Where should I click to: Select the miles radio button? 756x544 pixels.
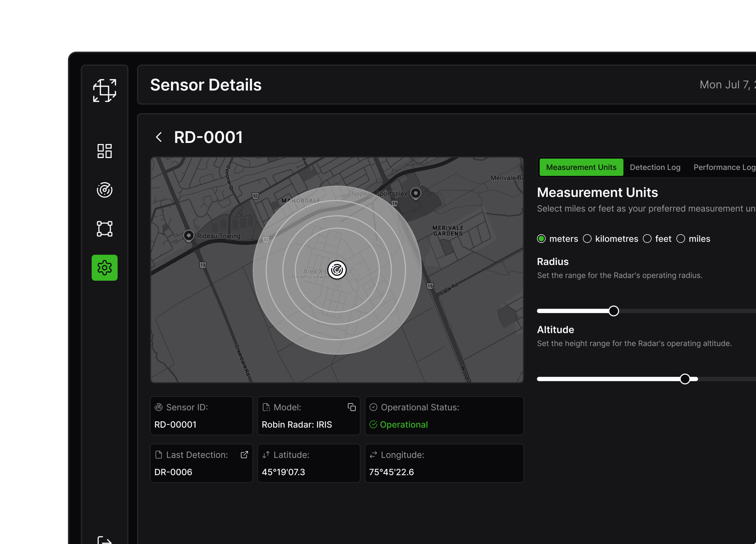click(681, 239)
